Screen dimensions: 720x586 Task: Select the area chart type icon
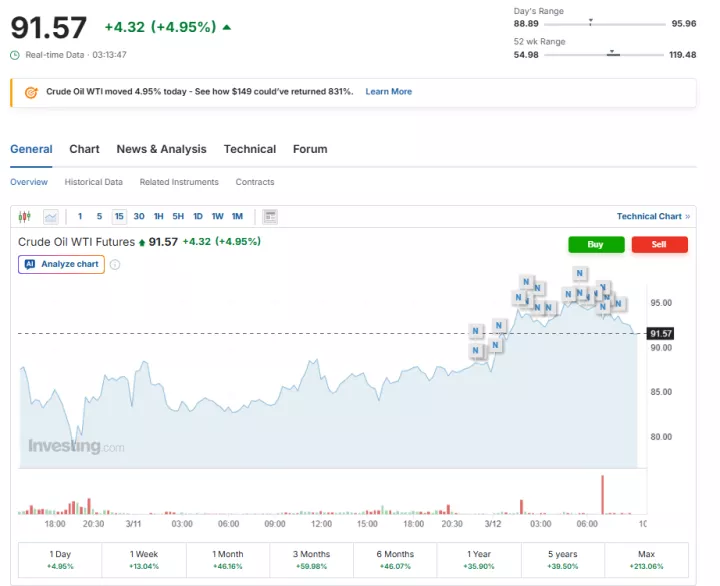(51, 216)
